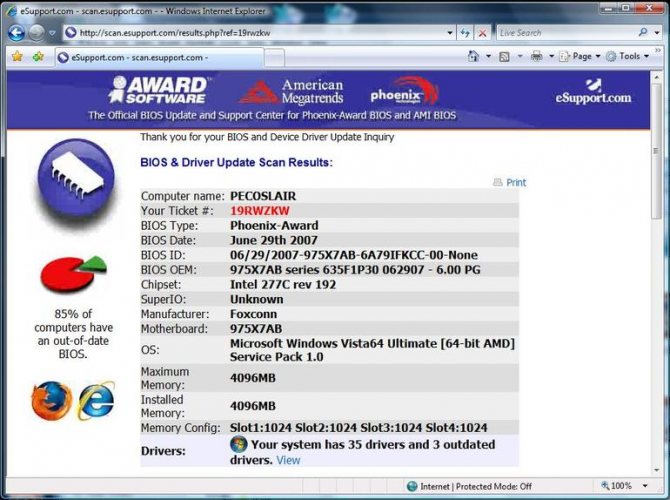
Task: Open the eSupport.com logo link
Action: pyautogui.click(x=593, y=92)
